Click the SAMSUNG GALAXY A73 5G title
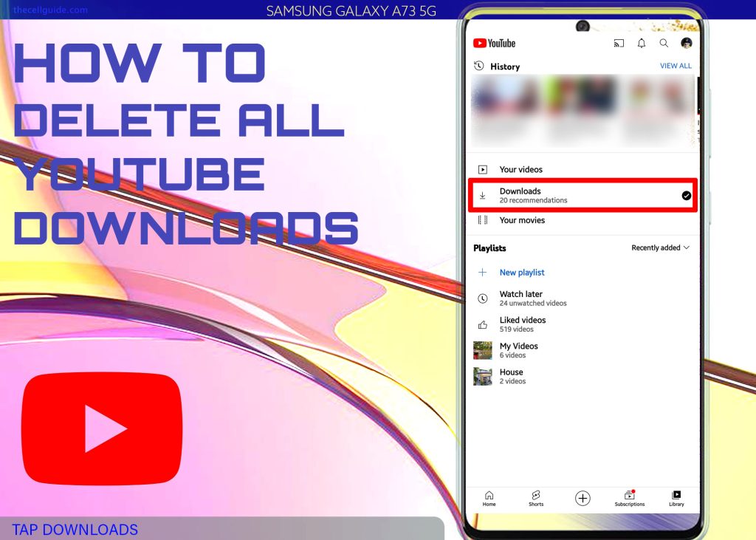This screenshot has width=756, height=540. [x=351, y=10]
